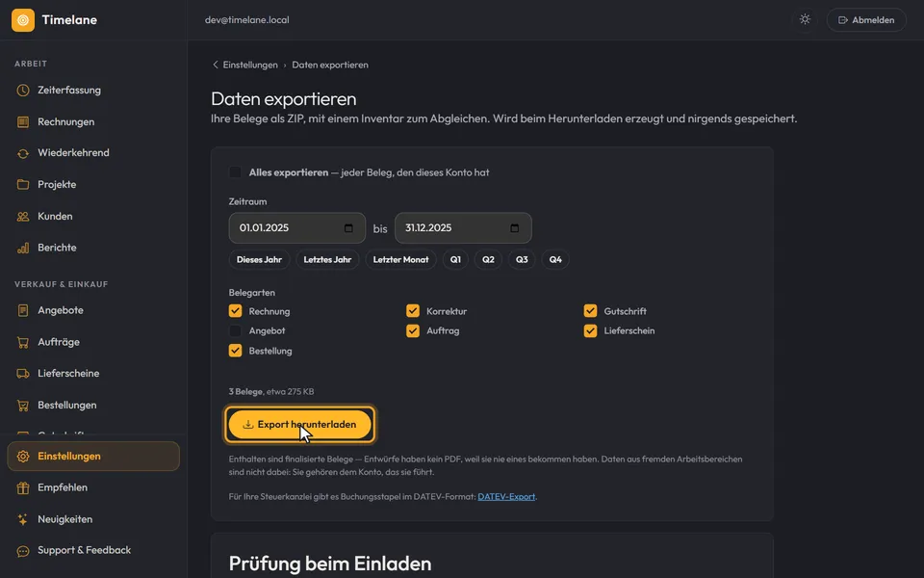Open Kunden sidebar entry
The image size is (924, 578).
pyautogui.click(x=93, y=217)
